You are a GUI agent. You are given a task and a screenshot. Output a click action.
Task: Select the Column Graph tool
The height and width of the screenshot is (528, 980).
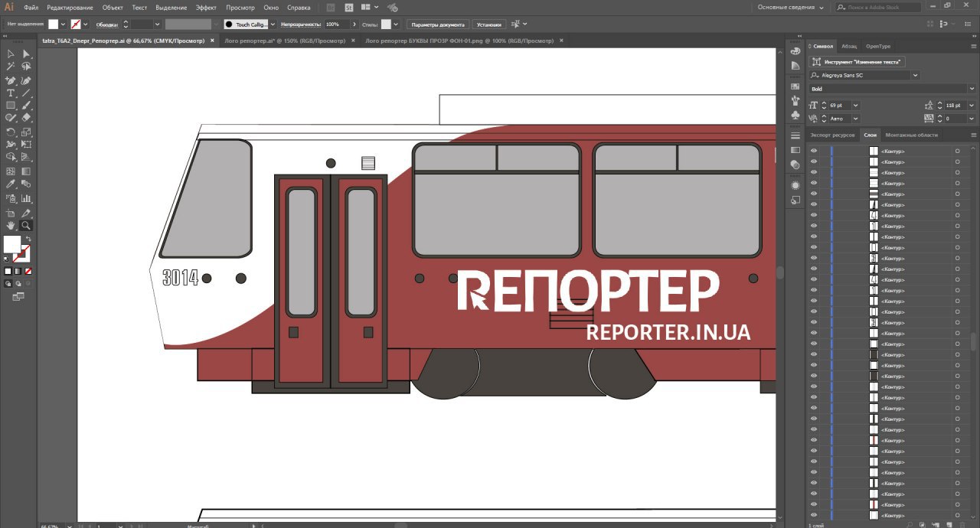pos(26,198)
